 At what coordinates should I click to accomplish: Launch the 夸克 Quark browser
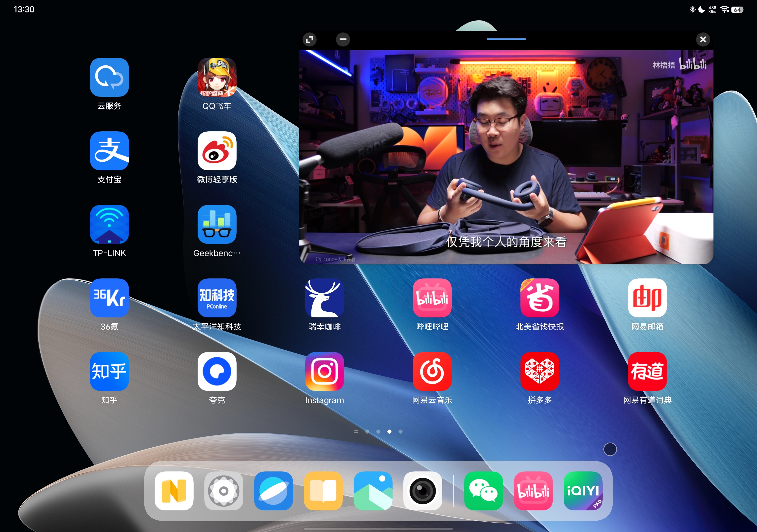(x=217, y=371)
